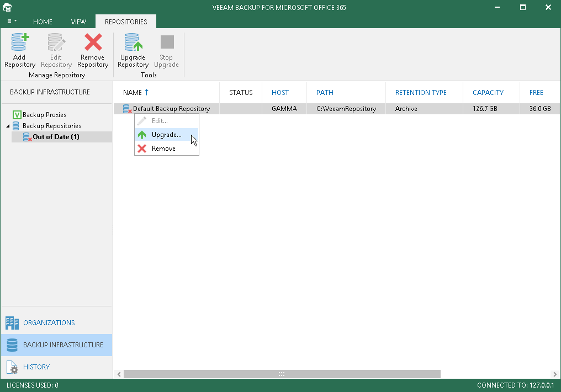Open the ORGANIZATIONS view
This screenshot has width=561, height=392.
(x=56, y=323)
